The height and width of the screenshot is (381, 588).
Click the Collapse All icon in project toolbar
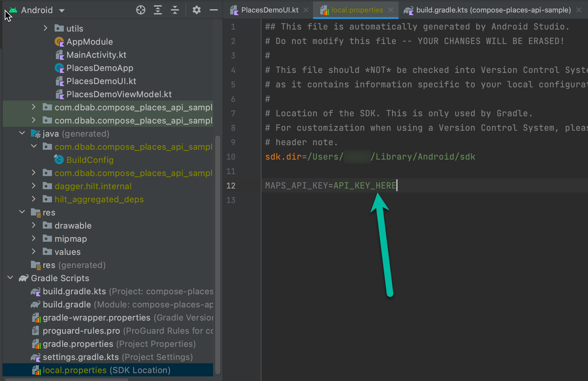tap(175, 10)
